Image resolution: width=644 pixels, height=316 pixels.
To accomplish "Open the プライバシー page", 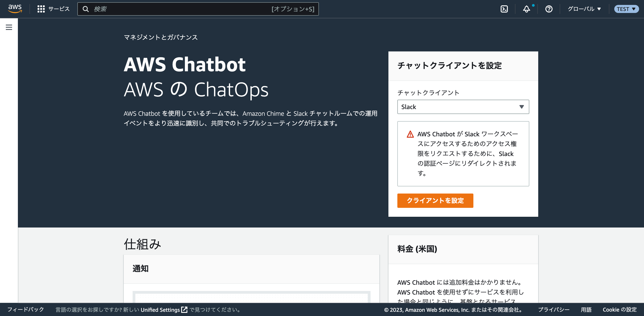I will click(x=553, y=310).
